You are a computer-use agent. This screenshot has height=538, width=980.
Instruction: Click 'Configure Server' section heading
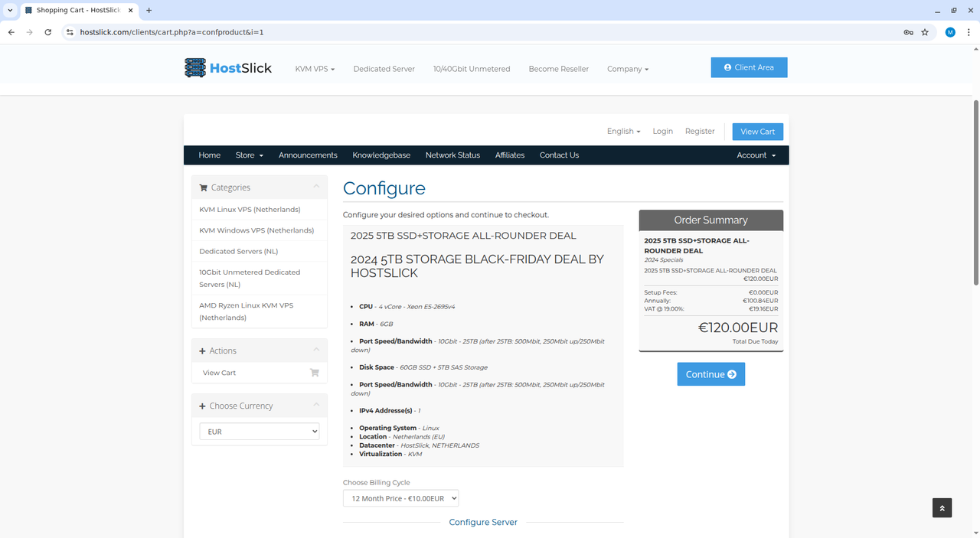[483, 522]
